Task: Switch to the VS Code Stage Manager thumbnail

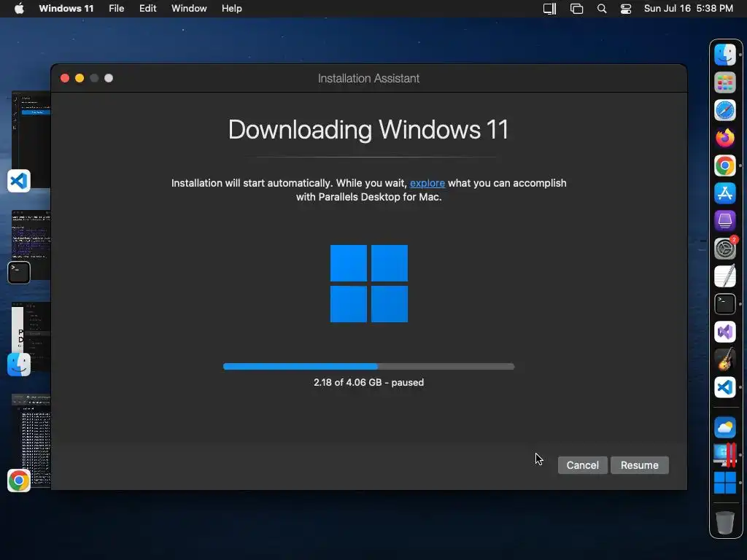Action: pyautogui.click(x=31, y=141)
